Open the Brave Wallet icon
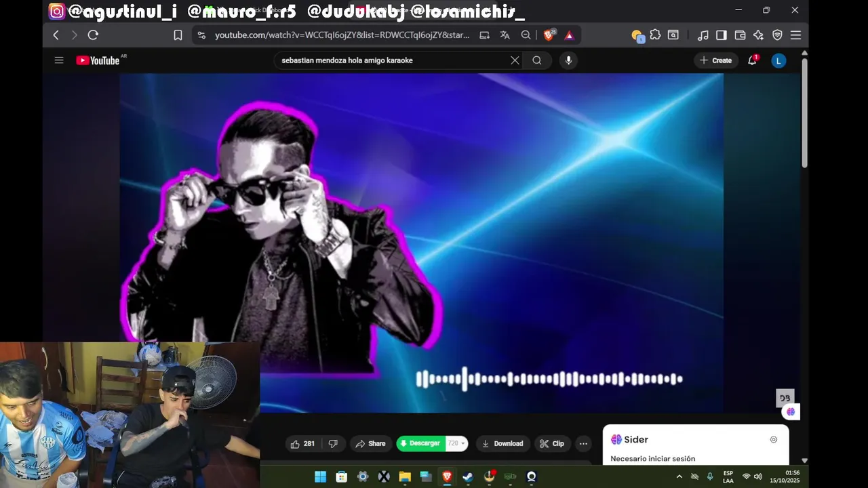Image resolution: width=868 pixels, height=488 pixels. pyautogui.click(x=740, y=35)
